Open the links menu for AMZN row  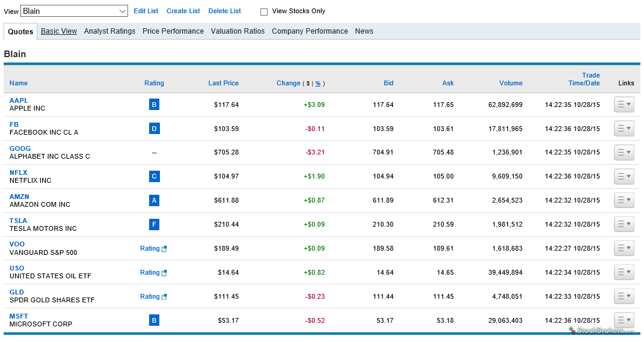click(624, 200)
